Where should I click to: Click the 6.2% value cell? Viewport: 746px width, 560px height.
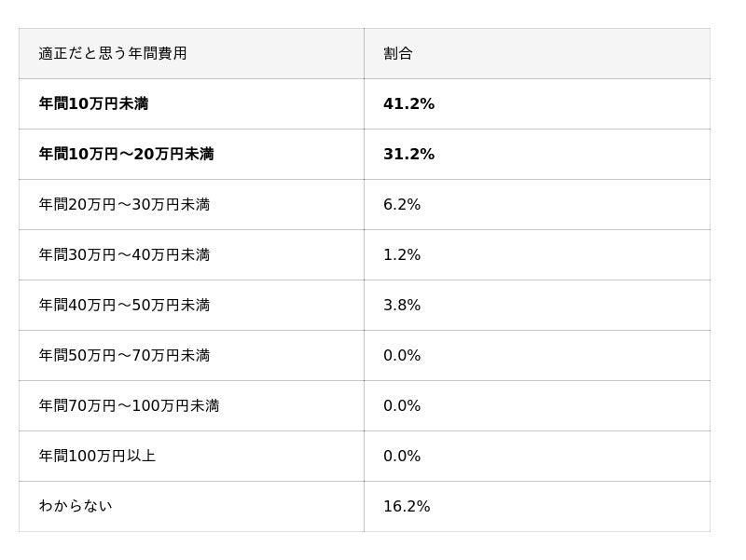[x=402, y=205]
